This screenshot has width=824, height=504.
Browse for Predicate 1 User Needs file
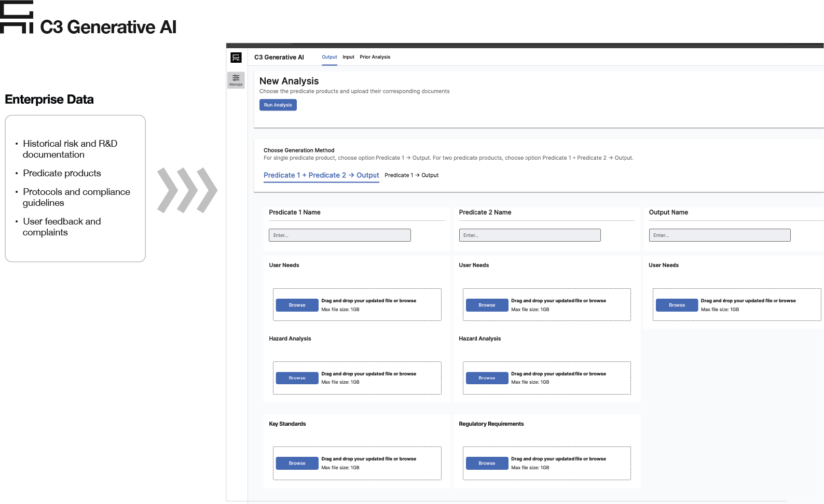click(x=297, y=305)
